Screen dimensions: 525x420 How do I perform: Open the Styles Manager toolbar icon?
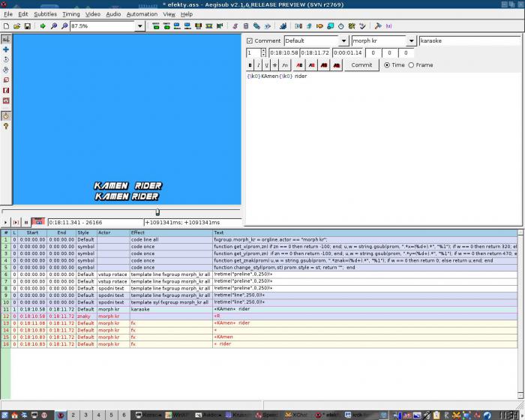(x=235, y=25)
